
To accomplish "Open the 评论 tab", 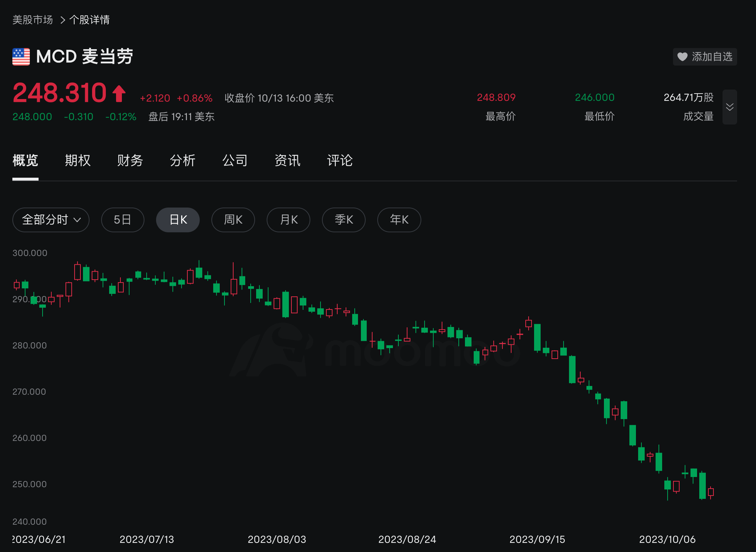I will 339,161.
